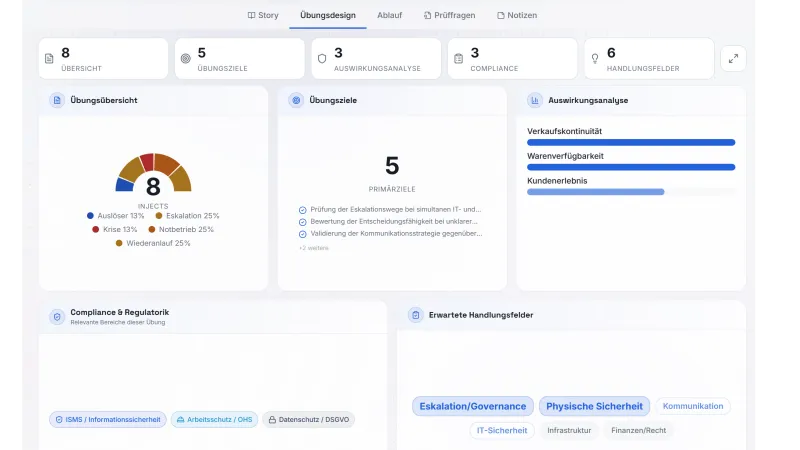Click the Kundenerlebnis progress bar

[x=631, y=192]
